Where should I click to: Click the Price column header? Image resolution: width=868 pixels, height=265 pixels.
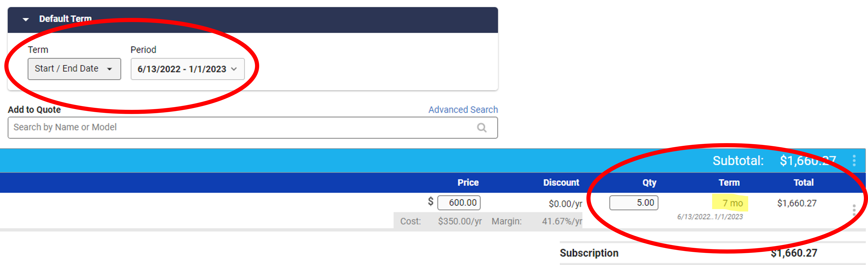point(468,182)
